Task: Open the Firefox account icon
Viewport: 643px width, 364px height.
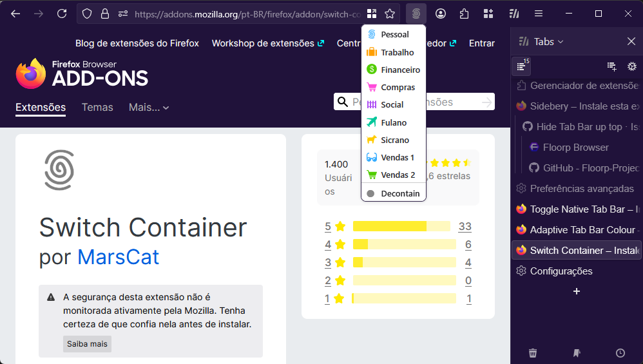Action: tap(441, 14)
